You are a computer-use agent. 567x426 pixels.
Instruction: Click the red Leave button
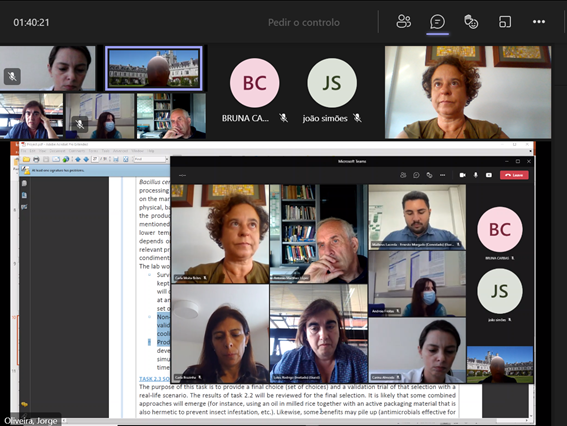coord(514,175)
